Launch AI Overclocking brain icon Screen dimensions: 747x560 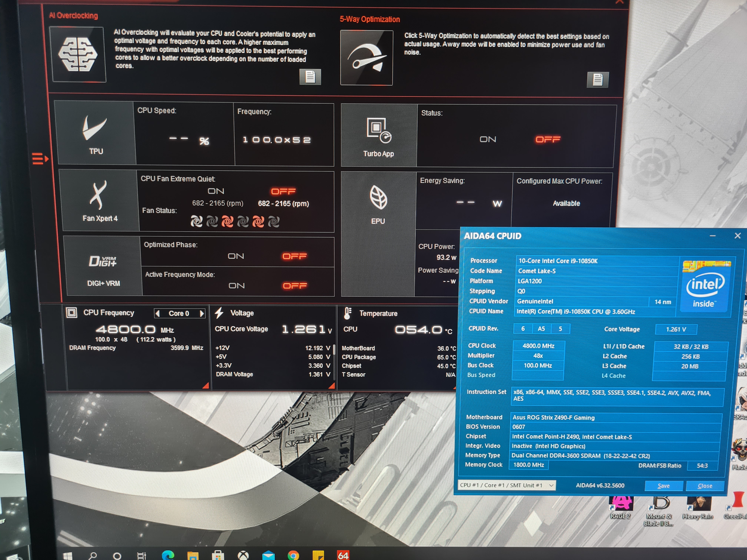coord(78,54)
